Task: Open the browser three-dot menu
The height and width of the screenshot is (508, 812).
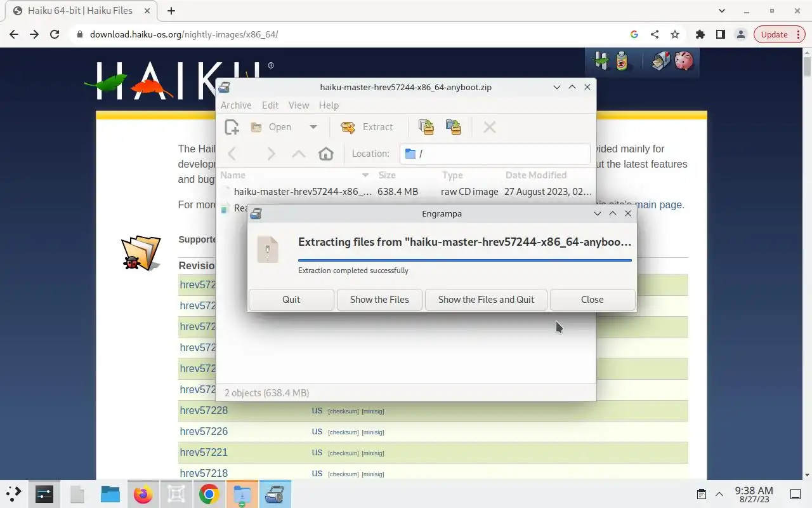Action: pos(798,34)
